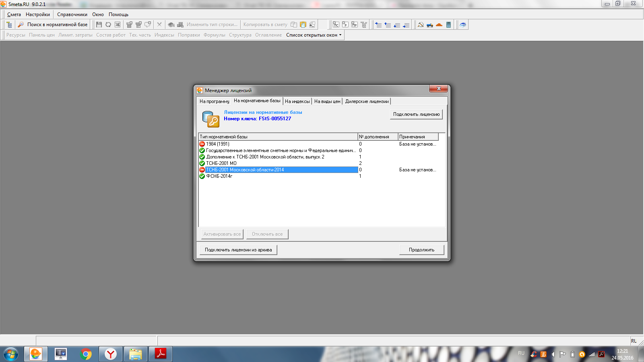
Task: Open the Смета menu
Action: click(14, 14)
